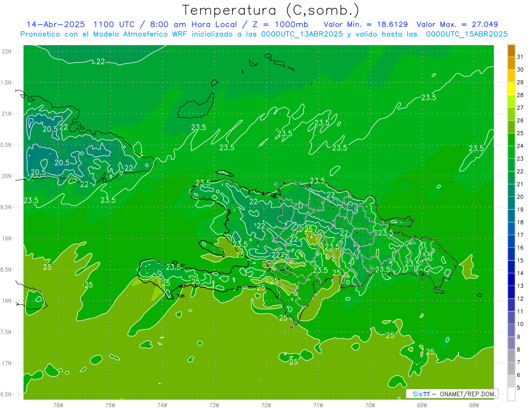Click the '20N' latitude axis label

[x=7, y=176]
